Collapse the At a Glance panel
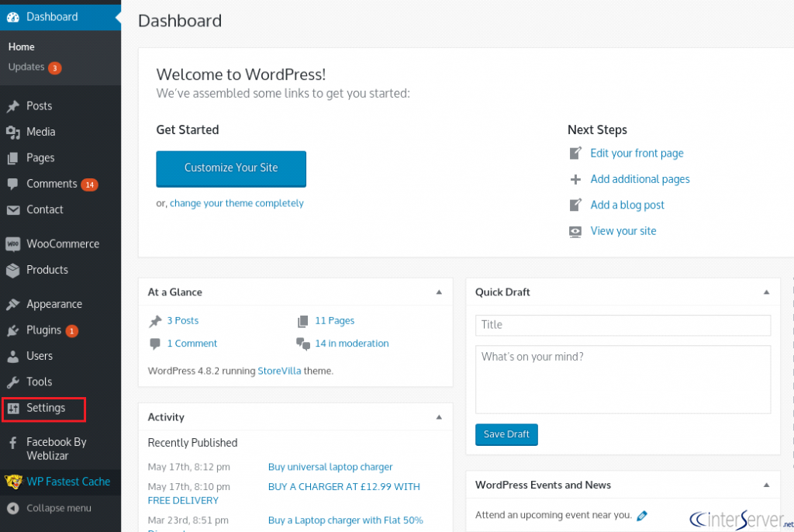The image size is (794, 532). coord(439,292)
